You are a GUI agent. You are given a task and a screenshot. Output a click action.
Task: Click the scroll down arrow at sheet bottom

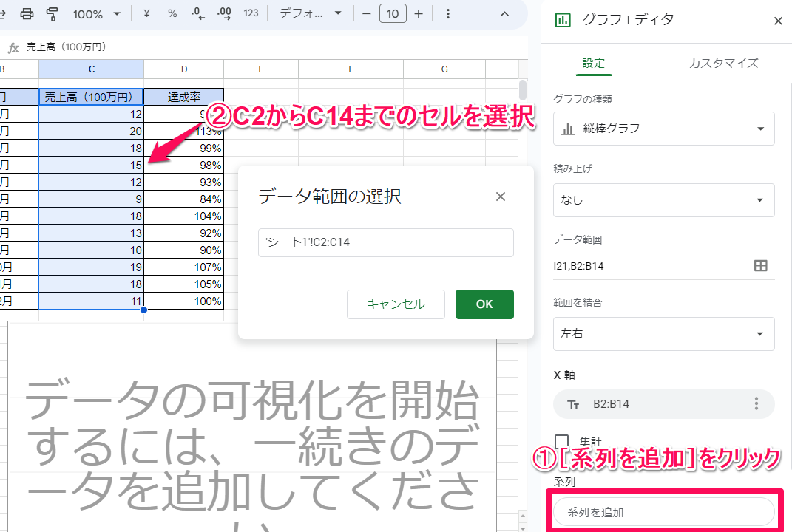click(x=523, y=528)
